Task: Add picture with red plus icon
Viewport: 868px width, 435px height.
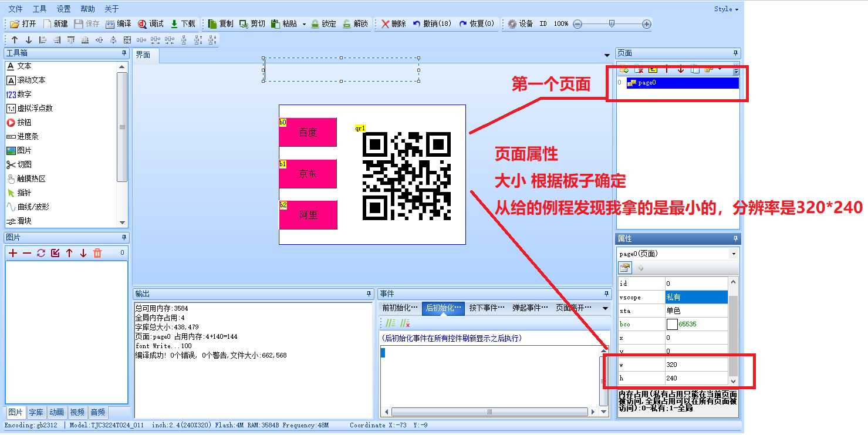Action: [x=13, y=253]
